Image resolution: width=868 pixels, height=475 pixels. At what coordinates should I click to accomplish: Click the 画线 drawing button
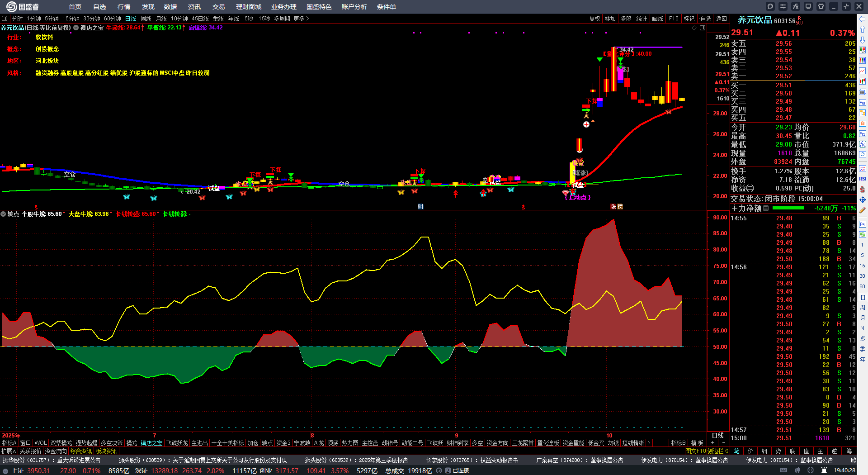(657, 19)
